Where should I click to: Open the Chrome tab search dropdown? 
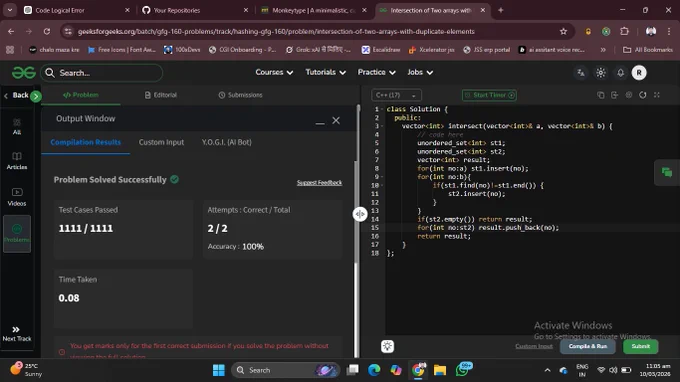(10, 10)
